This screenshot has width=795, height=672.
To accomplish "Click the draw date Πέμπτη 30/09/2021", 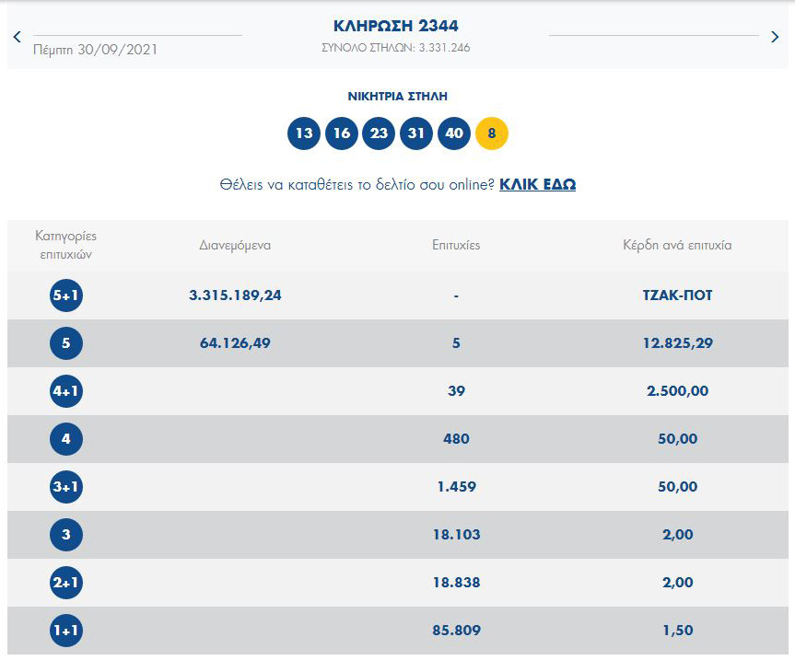I will [x=95, y=50].
